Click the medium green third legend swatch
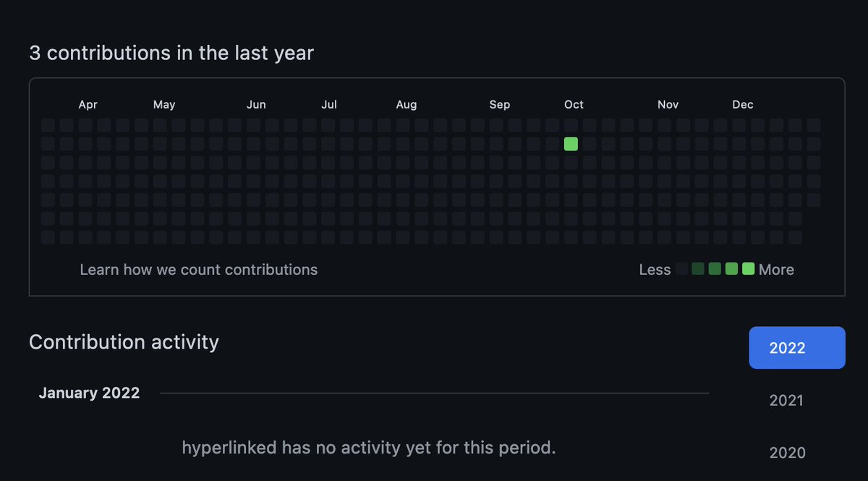 point(715,269)
